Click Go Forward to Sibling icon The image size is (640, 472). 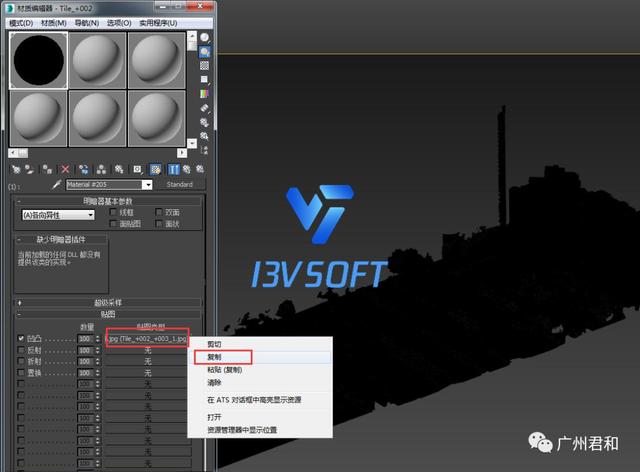(x=200, y=169)
